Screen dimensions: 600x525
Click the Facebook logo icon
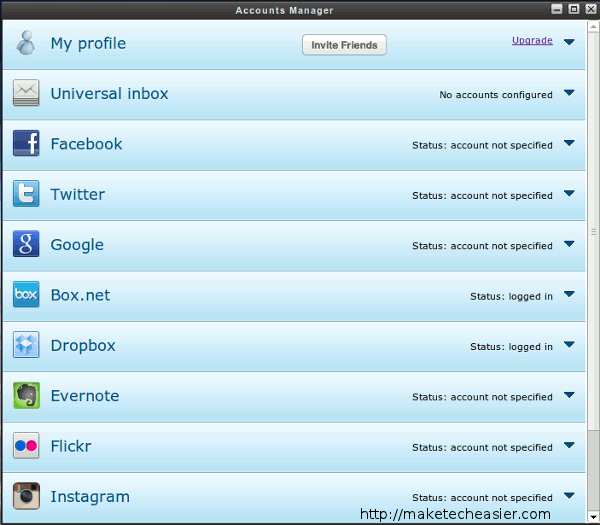(26, 143)
